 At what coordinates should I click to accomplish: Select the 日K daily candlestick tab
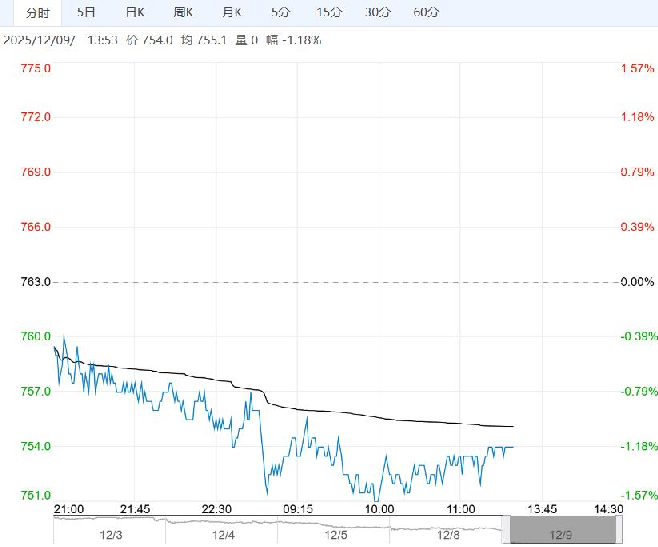coord(134,12)
